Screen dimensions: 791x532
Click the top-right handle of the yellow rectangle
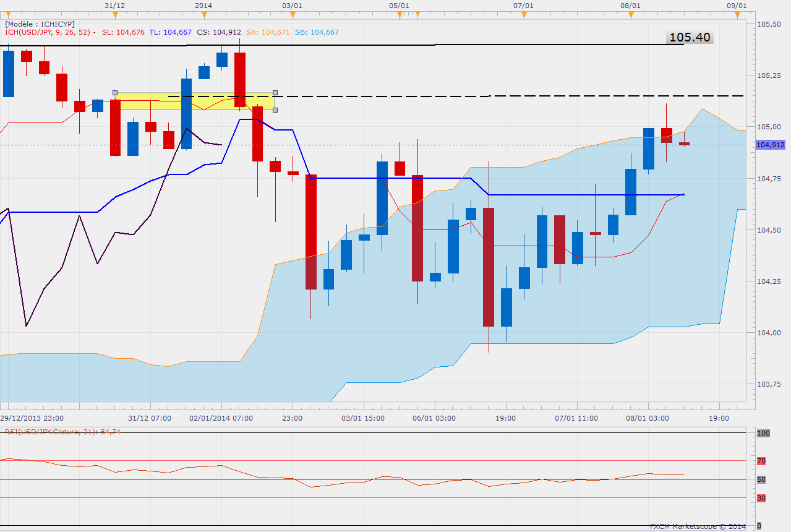(275, 93)
